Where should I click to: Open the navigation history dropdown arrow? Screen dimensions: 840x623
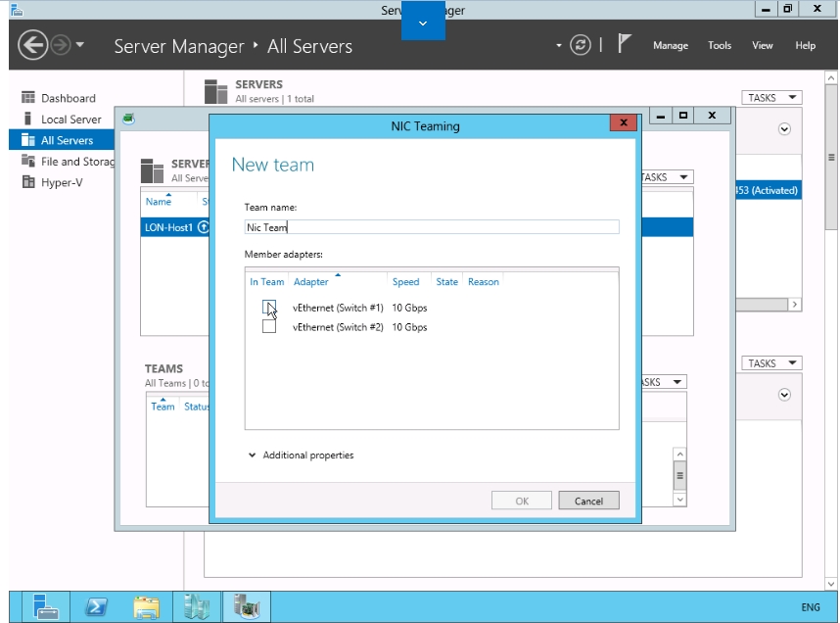80,44
